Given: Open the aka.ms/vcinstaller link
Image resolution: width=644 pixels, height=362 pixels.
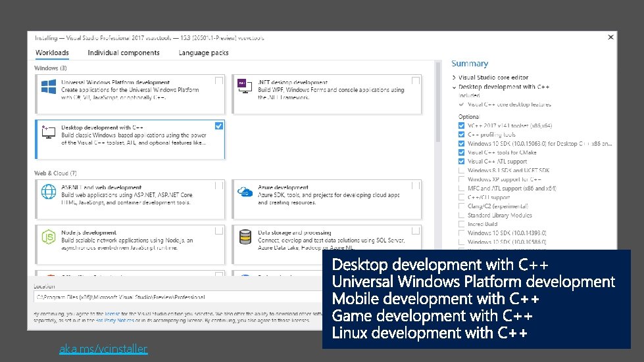Looking at the screenshot, I should pyautogui.click(x=103, y=349).
